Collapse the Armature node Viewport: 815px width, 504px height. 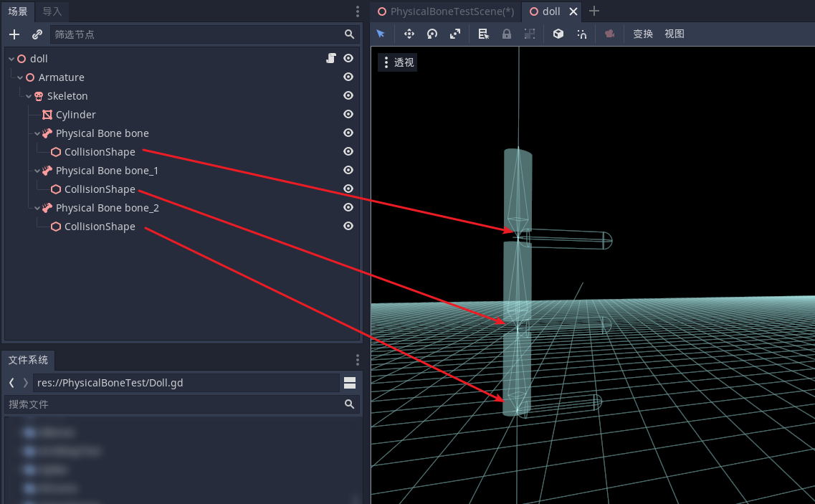click(x=20, y=77)
